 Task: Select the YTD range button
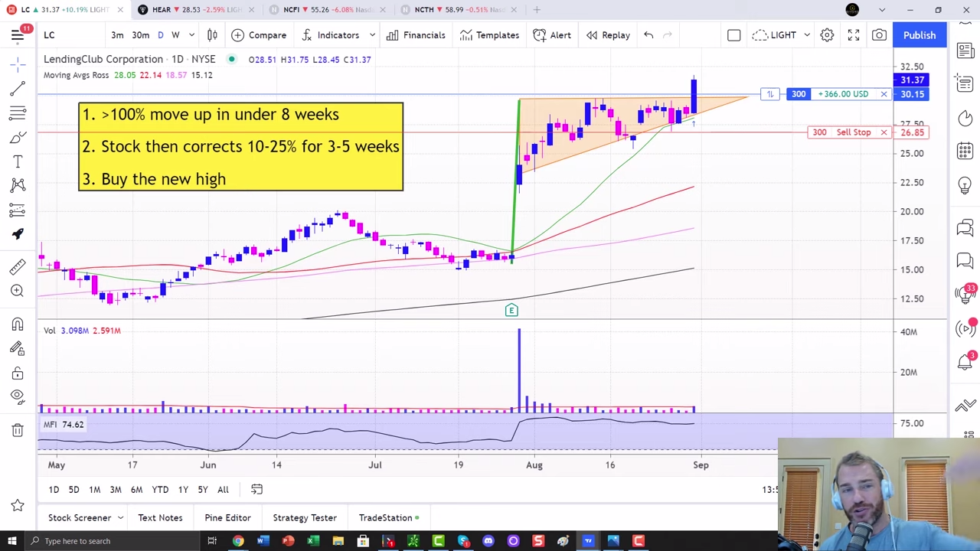tap(160, 489)
